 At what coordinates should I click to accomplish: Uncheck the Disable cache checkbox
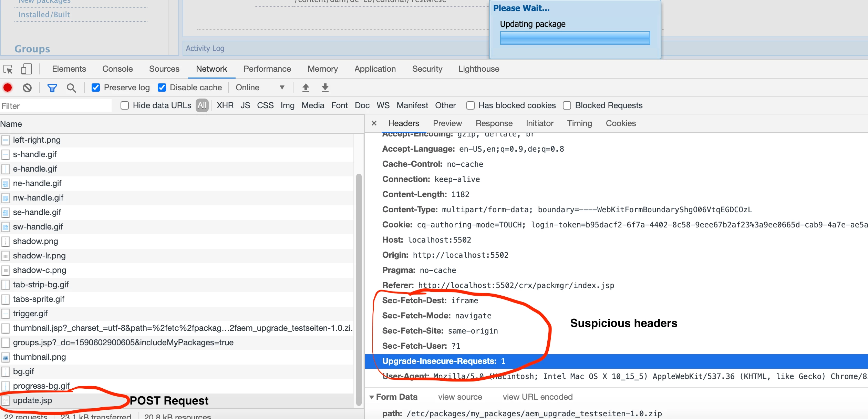tap(162, 88)
